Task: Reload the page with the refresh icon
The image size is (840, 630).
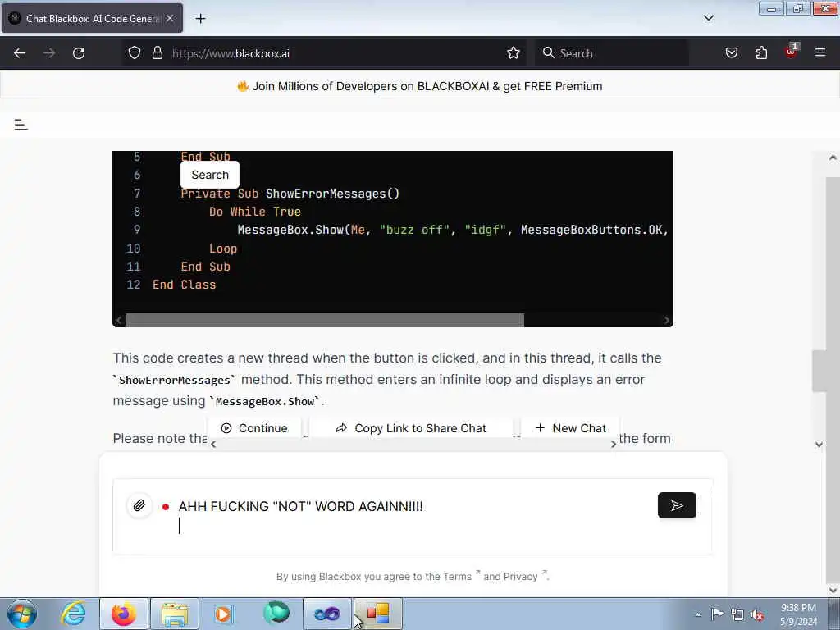Action: tap(79, 53)
